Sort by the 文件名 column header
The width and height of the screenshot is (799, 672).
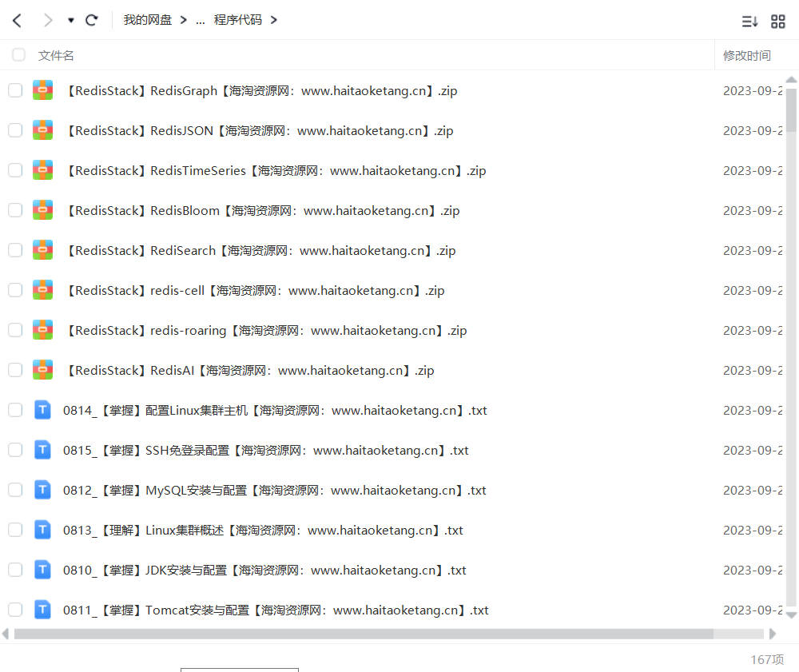pos(56,55)
